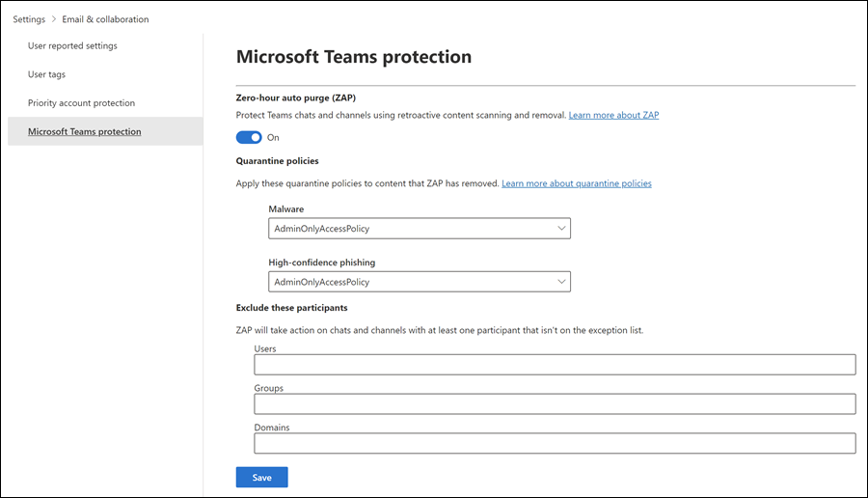Click the Users exclusion input field
Image resolution: width=868 pixels, height=498 pixels.
pyautogui.click(x=555, y=365)
